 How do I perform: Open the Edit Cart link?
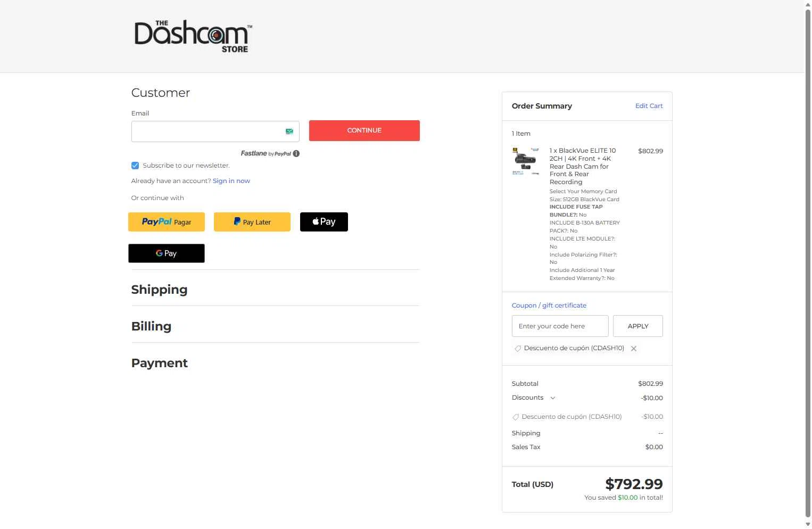[x=649, y=106]
